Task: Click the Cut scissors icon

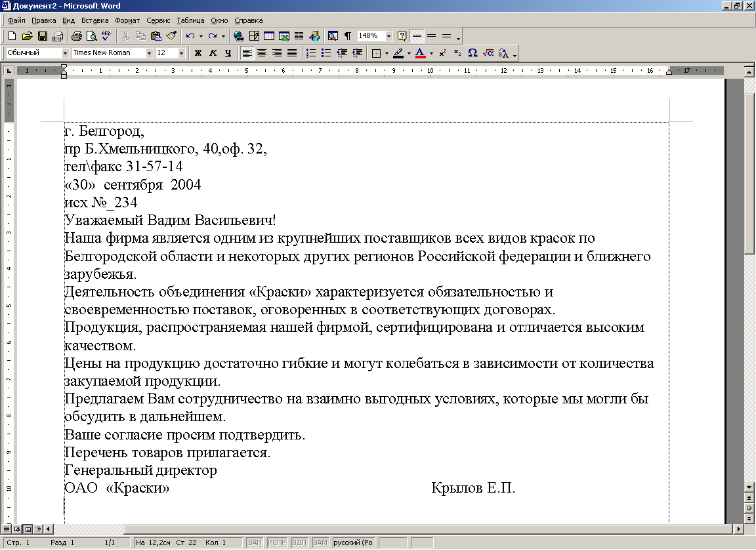Action: (125, 35)
